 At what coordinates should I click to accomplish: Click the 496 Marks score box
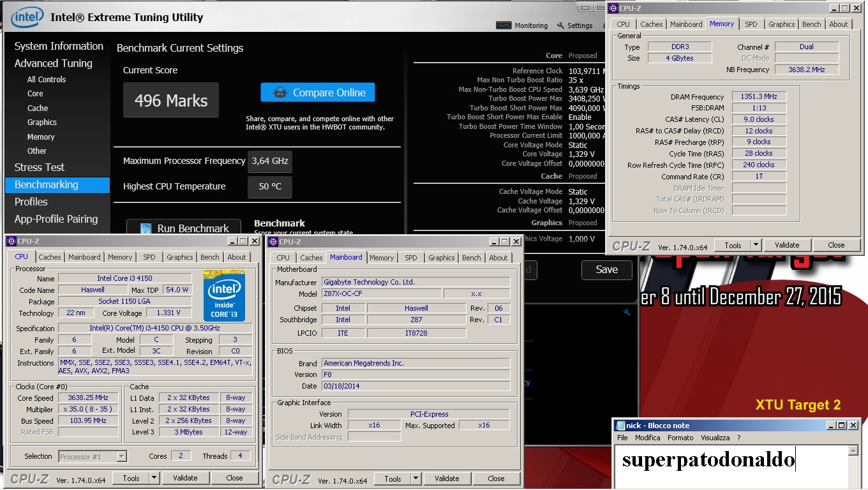tap(170, 100)
